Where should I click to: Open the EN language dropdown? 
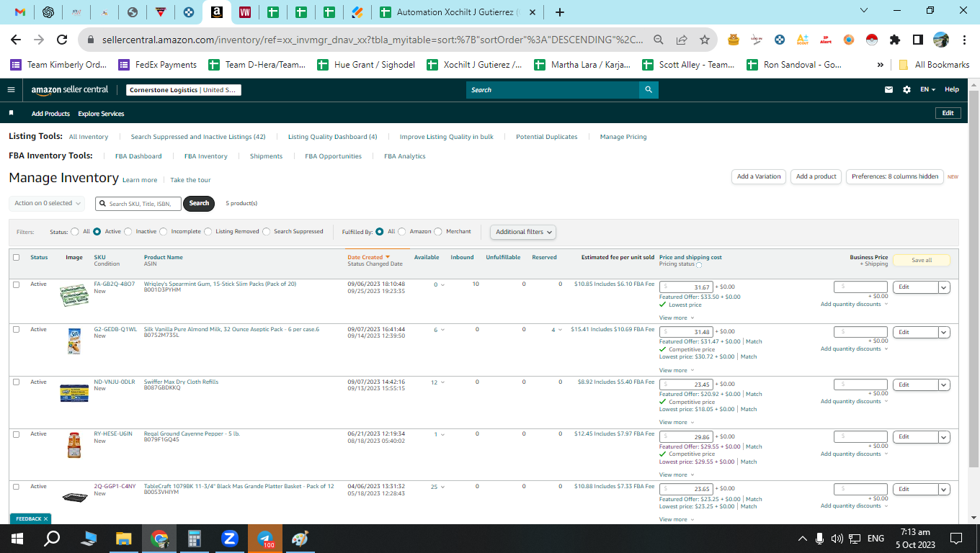click(x=928, y=90)
